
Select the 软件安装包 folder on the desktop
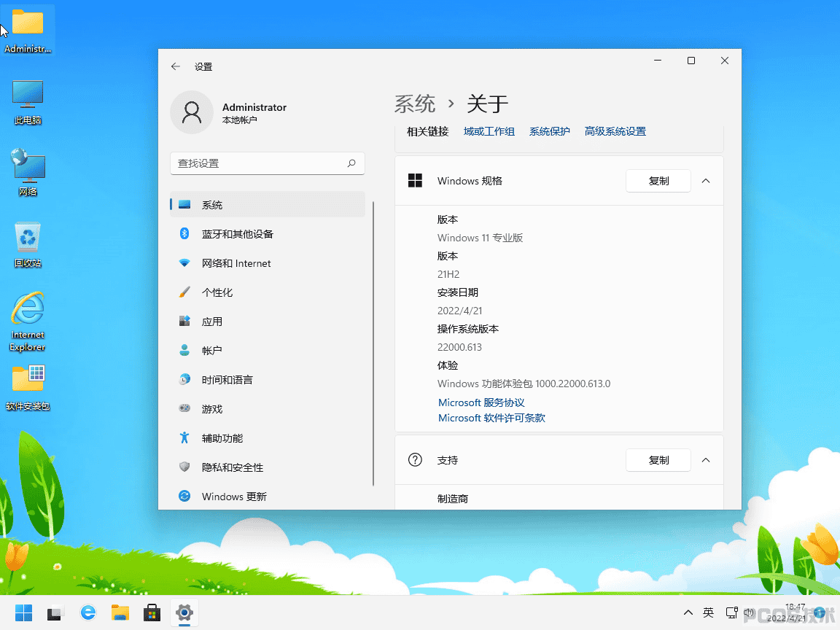[28, 386]
